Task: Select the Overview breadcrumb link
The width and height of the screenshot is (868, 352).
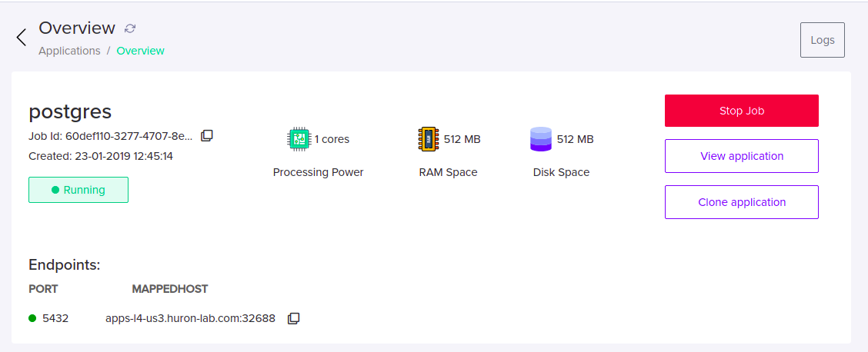Action: tap(141, 51)
